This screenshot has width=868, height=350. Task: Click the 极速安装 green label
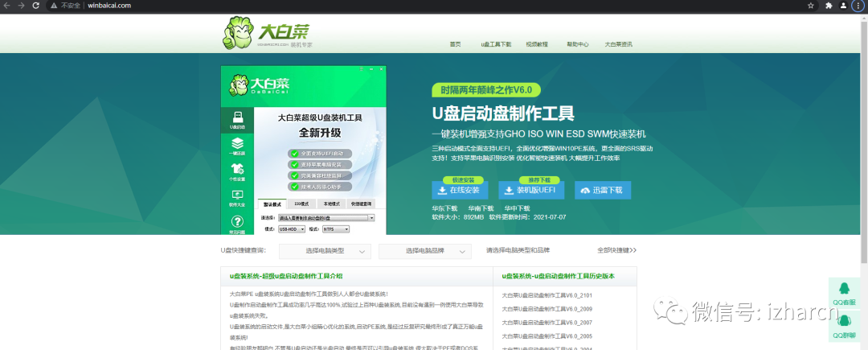click(462, 180)
